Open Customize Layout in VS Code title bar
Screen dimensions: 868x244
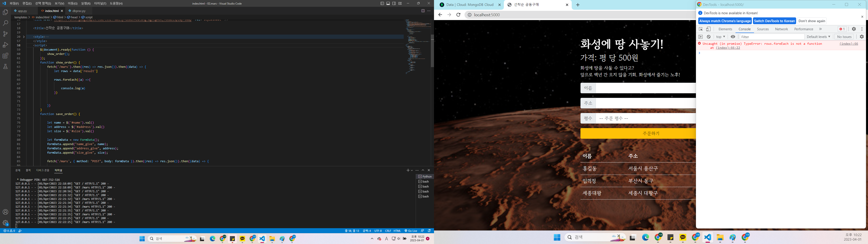[x=400, y=3]
